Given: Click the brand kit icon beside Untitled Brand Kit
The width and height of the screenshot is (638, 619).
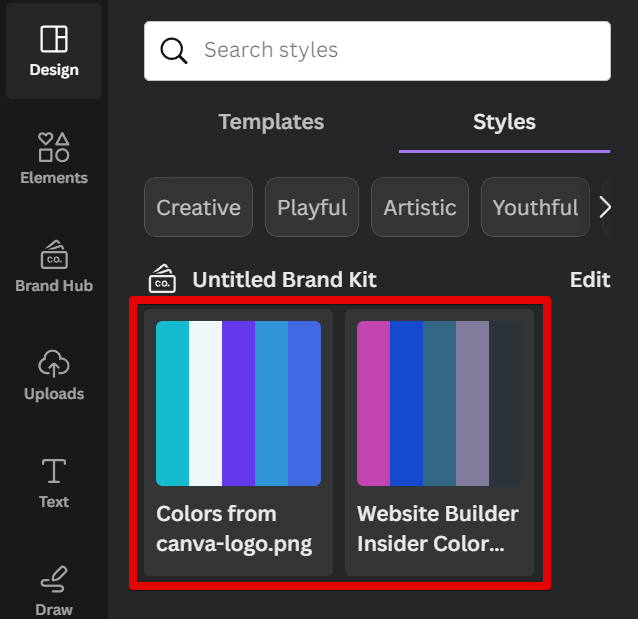Looking at the screenshot, I should 163,280.
